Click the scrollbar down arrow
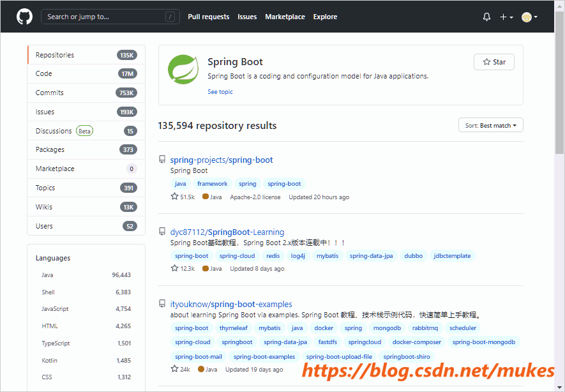The image size is (565, 392). [560, 388]
